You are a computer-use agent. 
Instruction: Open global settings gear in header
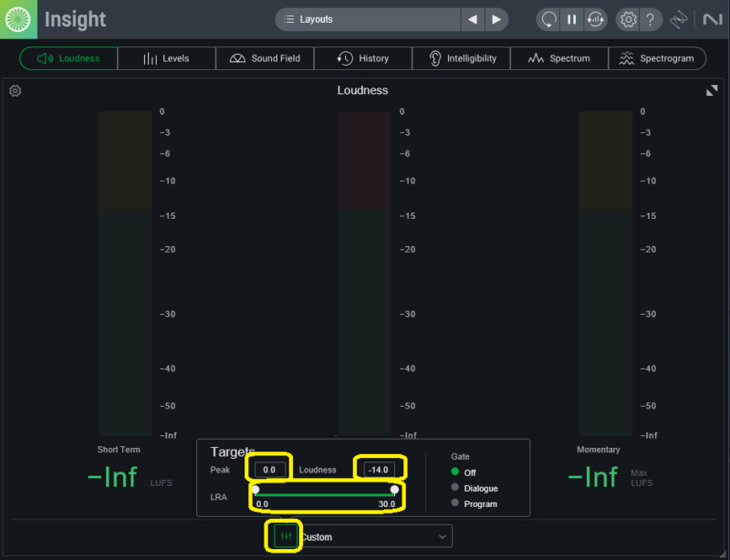627,19
